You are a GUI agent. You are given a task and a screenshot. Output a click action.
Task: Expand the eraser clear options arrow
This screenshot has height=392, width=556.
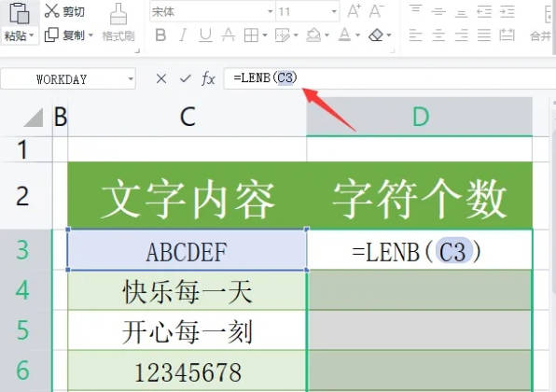point(389,35)
